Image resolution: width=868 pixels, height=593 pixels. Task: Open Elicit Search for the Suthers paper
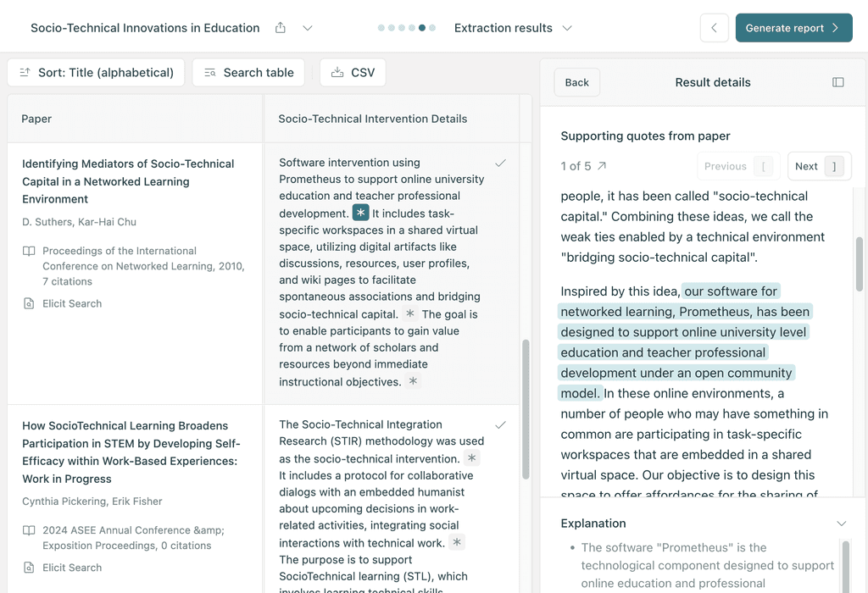pyautogui.click(x=61, y=302)
